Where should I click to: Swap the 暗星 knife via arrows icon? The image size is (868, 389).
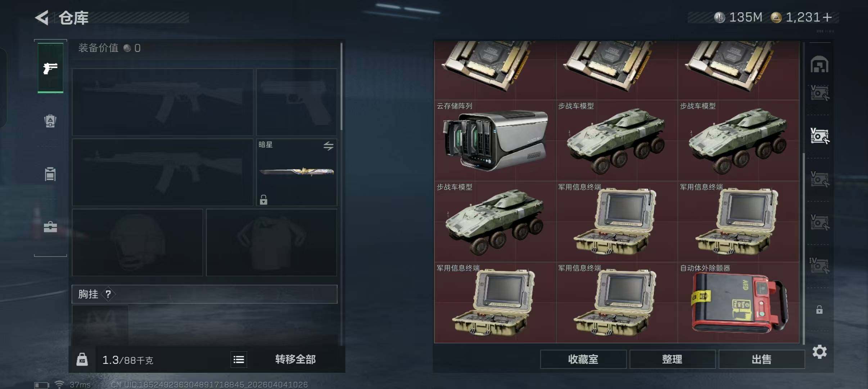[328, 146]
